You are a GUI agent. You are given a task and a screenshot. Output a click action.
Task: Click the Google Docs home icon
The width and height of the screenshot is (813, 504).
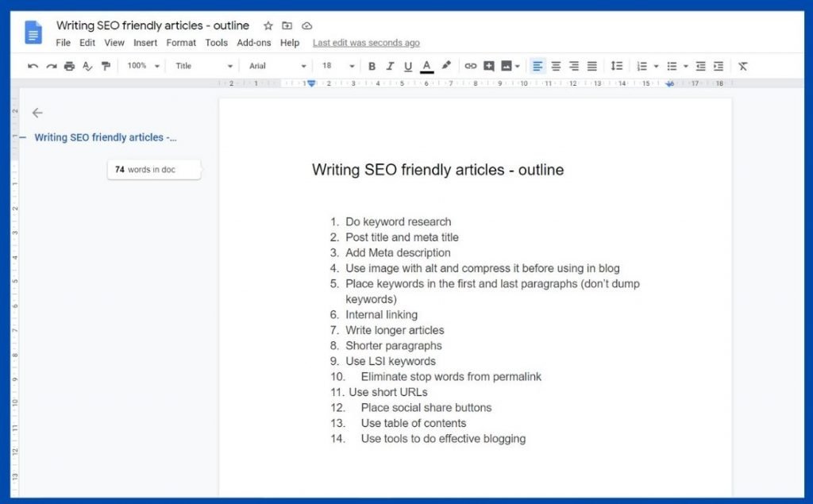tap(33, 33)
